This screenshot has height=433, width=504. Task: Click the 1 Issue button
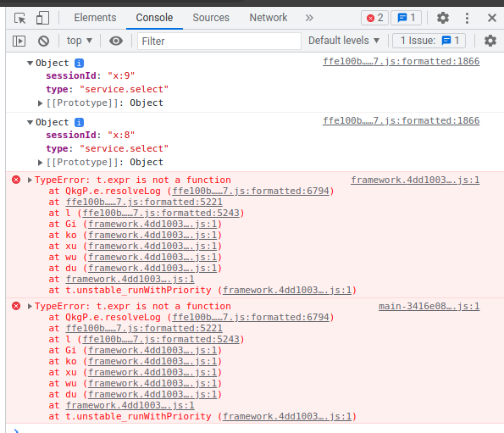pos(429,41)
